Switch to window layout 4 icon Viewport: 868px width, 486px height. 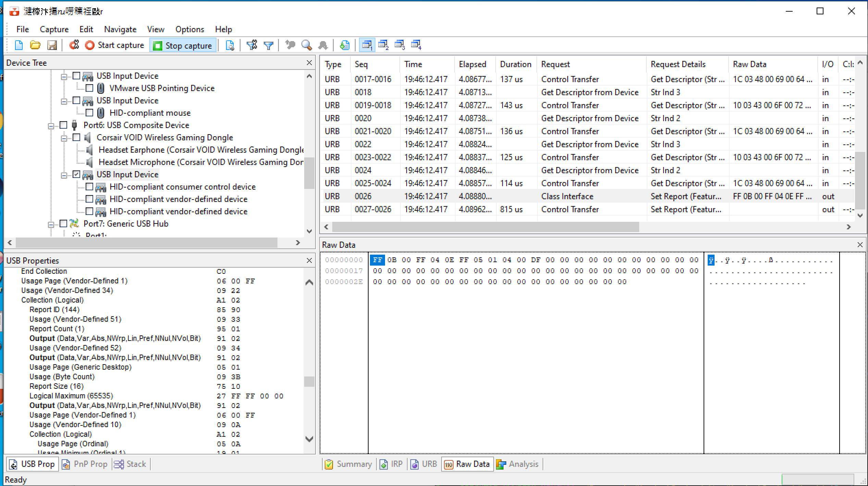pos(416,45)
